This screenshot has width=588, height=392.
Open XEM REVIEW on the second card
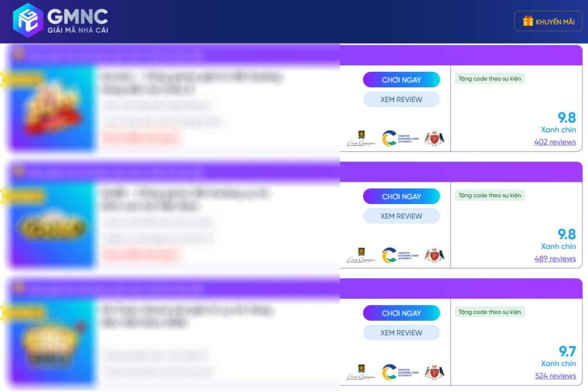(401, 216)
